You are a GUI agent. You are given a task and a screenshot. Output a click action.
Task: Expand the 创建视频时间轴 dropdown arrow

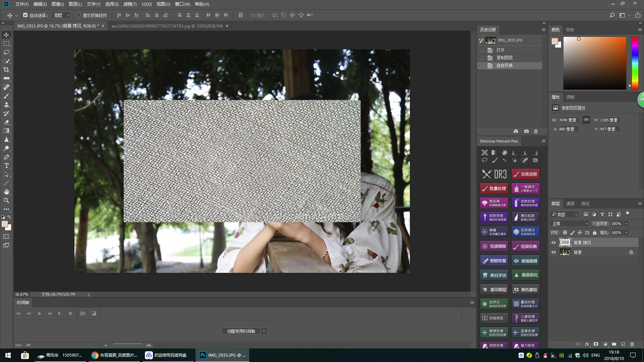(264, 331)
